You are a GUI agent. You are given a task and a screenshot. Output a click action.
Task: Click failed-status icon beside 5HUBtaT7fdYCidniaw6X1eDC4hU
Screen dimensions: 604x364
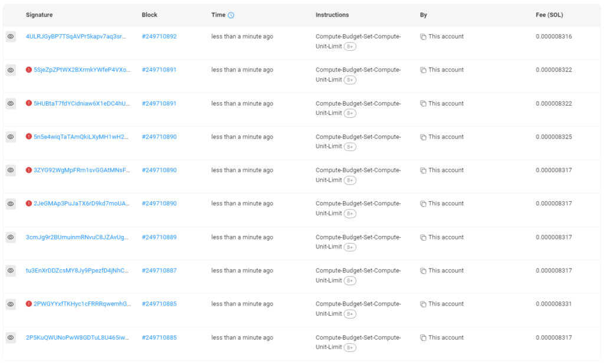(x=29, y=103)
